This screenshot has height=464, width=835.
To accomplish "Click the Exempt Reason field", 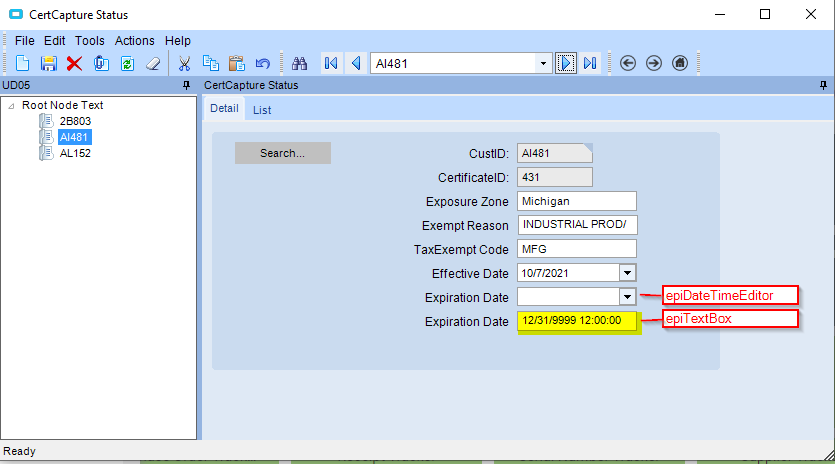I will pos(577,225).
